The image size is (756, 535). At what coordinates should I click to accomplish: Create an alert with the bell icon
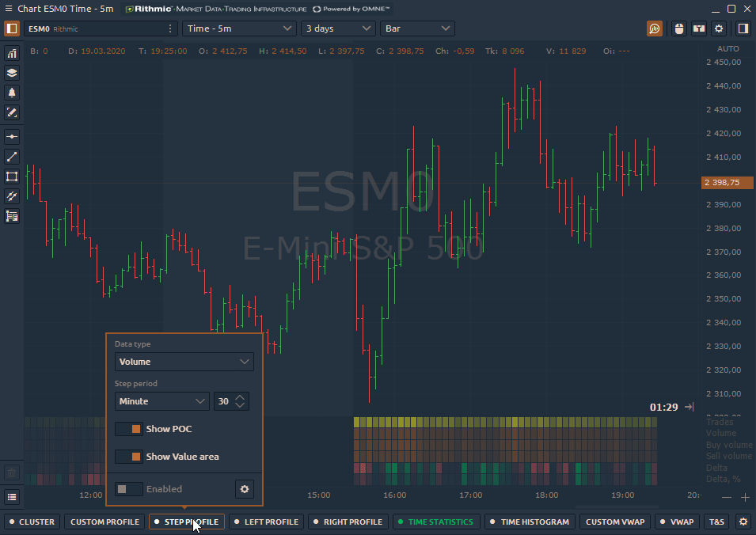point(12,93)
